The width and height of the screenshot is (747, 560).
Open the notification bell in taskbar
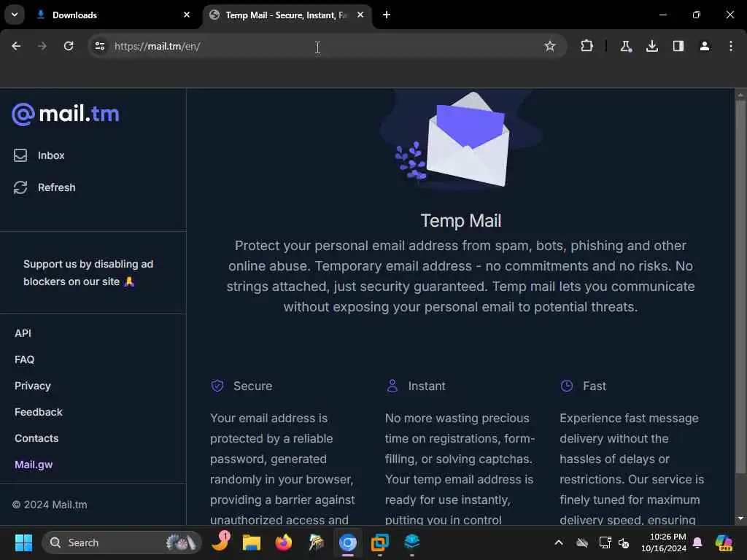point(697,542)
